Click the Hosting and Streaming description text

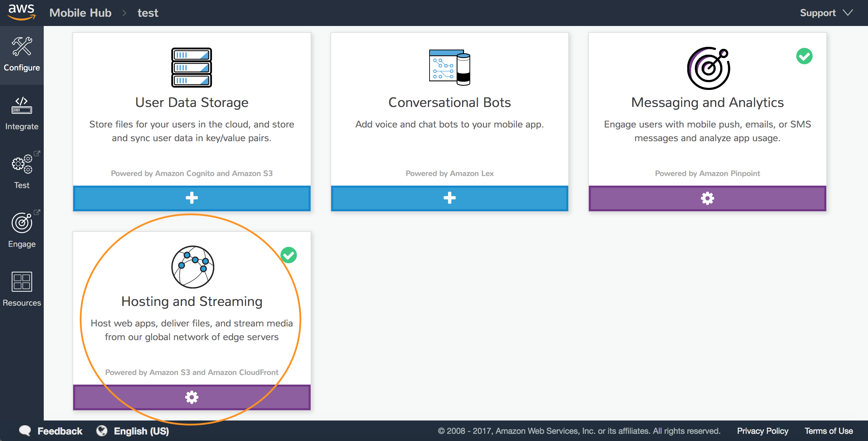point(192,330)
